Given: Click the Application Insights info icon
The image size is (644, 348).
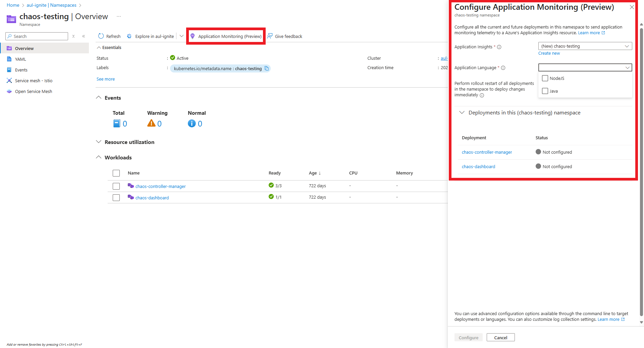Looking at the screenshot, I should [499, 47].
